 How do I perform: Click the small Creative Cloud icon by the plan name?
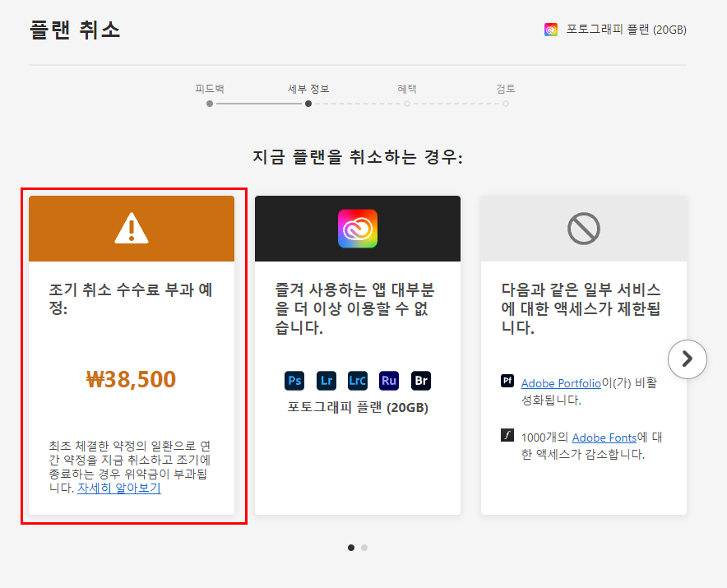(551, 30)
